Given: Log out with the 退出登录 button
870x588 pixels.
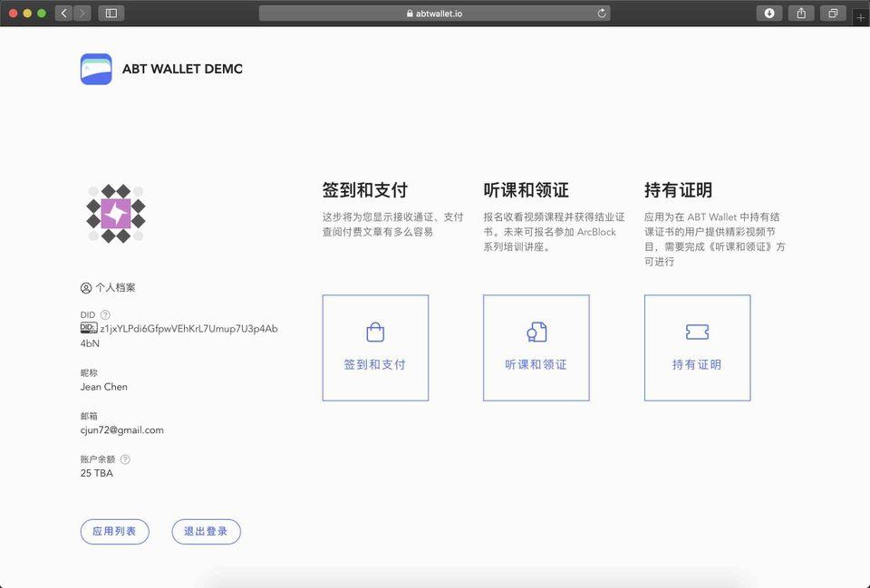Looking at the screenshot, I should coord(207,532).
